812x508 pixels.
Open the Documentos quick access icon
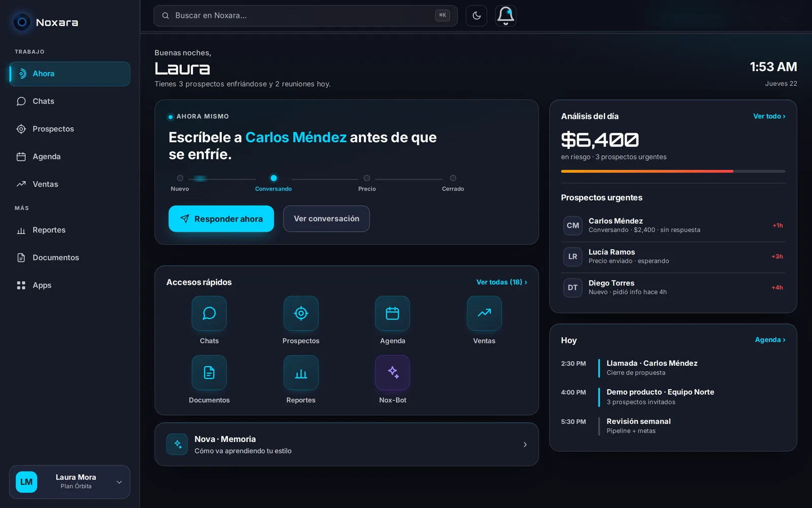click(209, 372)
